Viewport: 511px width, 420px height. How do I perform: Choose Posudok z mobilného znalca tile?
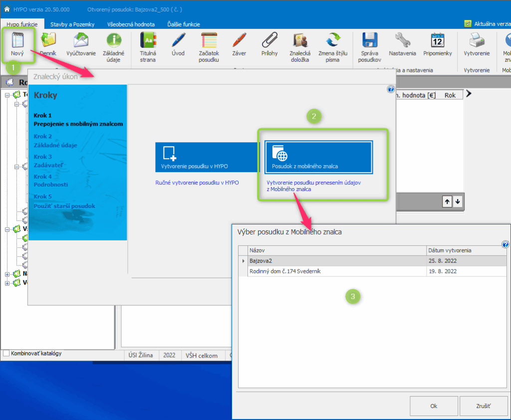[318, 157]
